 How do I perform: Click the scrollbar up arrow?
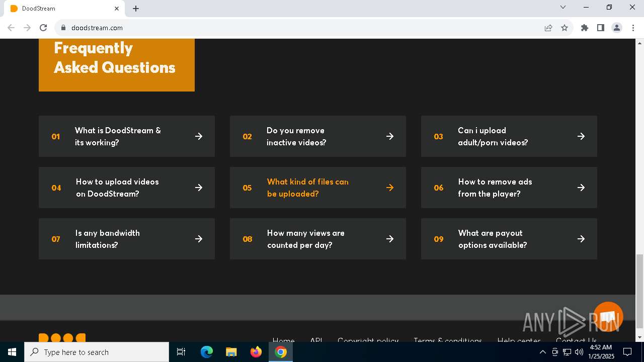click(640, 43)
